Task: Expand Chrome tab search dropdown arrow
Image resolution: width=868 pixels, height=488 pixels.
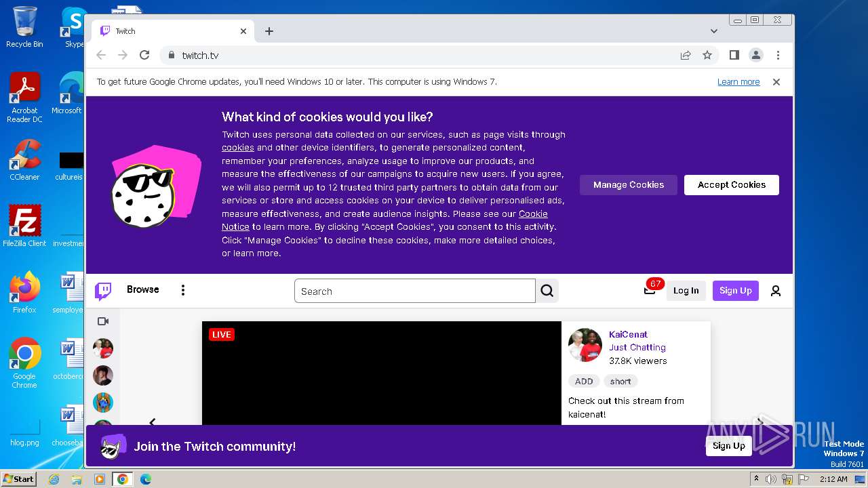Action: click(x=714, y=31)
